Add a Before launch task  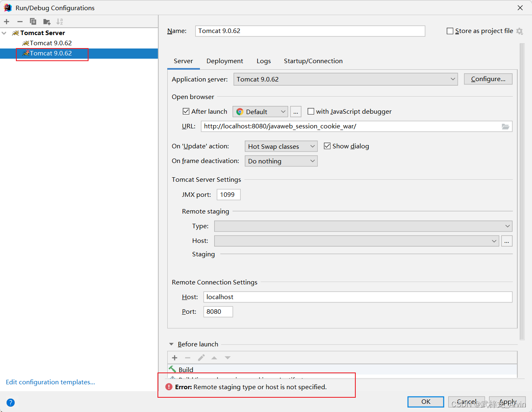[x=175, y=358]
